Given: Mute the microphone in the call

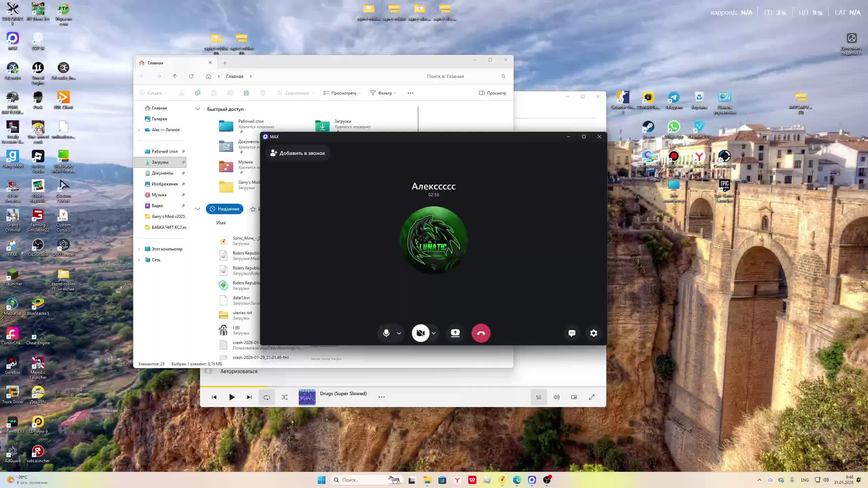Looking at the screenshot, I should (x=386, y=333).
